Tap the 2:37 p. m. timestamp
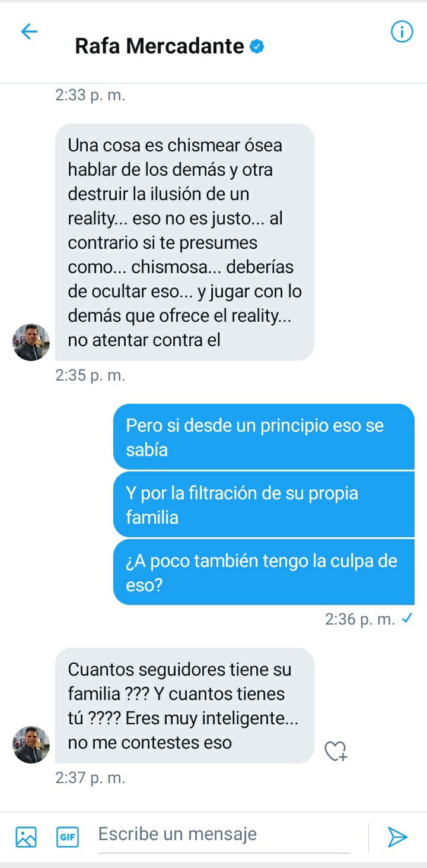Screen dimensions: 427x868 tap(90, 778)
